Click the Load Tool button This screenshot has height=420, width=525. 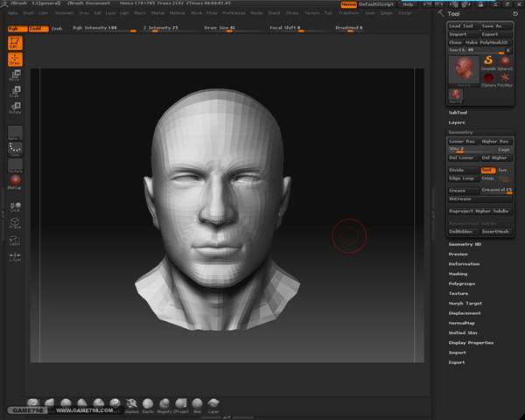[462, 26]
